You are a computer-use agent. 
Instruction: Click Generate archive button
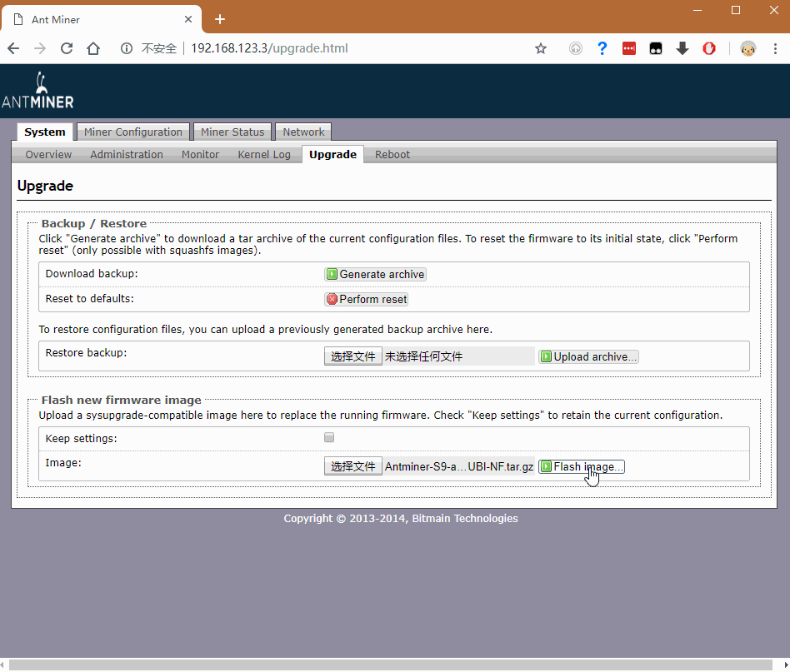pos(375,274)
